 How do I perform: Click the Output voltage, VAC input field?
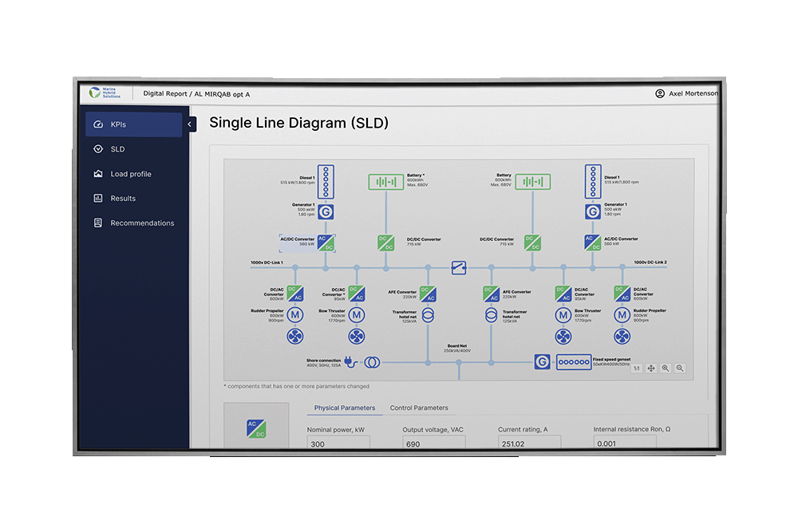(x=433, y=443)
